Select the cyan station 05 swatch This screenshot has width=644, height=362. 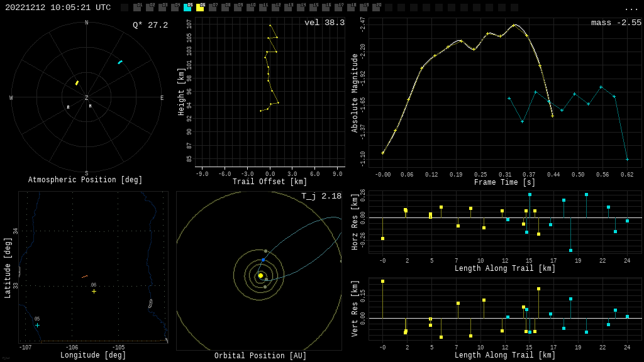[x=187, y=8]
